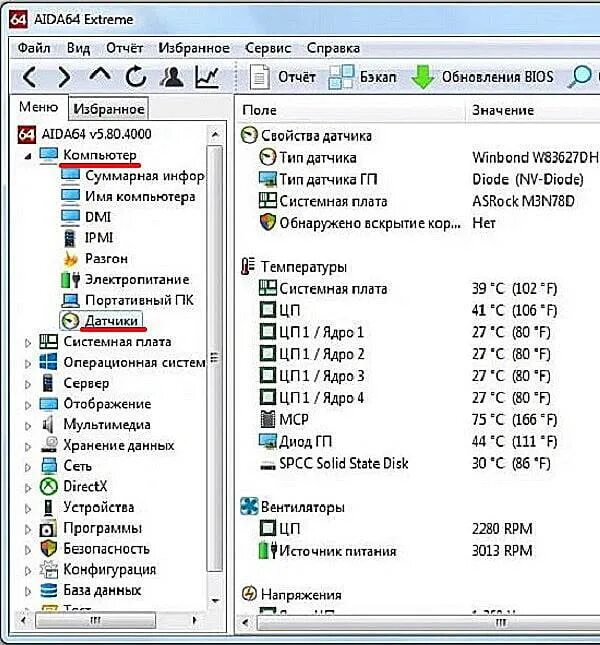Click the magnifier search icon in toolbar

pyautogui.click(x=580, y=77)
